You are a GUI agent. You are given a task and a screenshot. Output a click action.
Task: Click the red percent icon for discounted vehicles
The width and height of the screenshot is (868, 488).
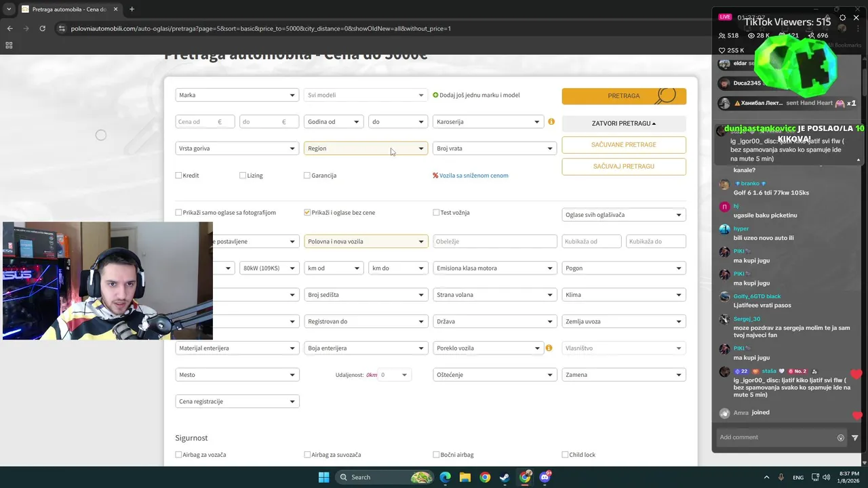pyautogui.click(x=435, y=176)
